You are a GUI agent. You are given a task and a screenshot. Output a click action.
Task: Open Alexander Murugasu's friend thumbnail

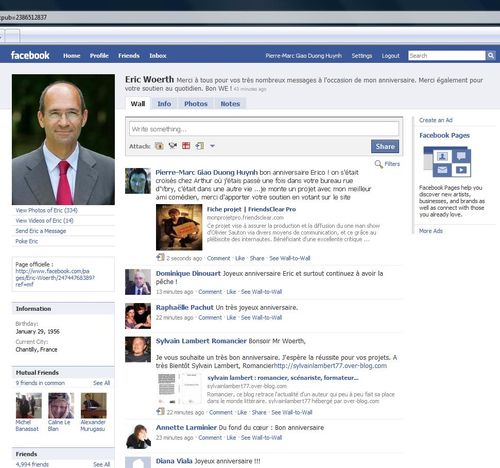pos(94,405)
